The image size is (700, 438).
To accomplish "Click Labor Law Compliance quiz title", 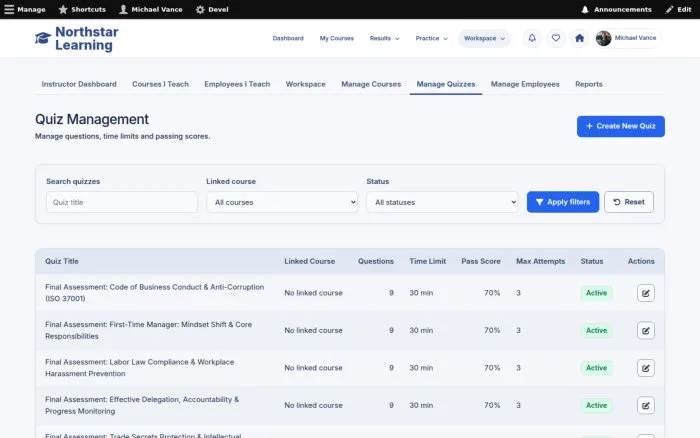I will [x=139, y=368].
